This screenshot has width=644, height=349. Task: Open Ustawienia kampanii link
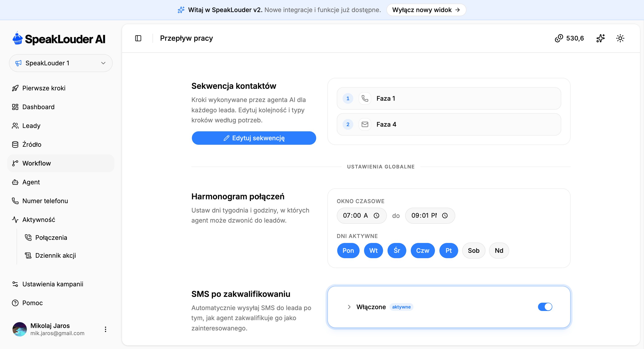61,284
